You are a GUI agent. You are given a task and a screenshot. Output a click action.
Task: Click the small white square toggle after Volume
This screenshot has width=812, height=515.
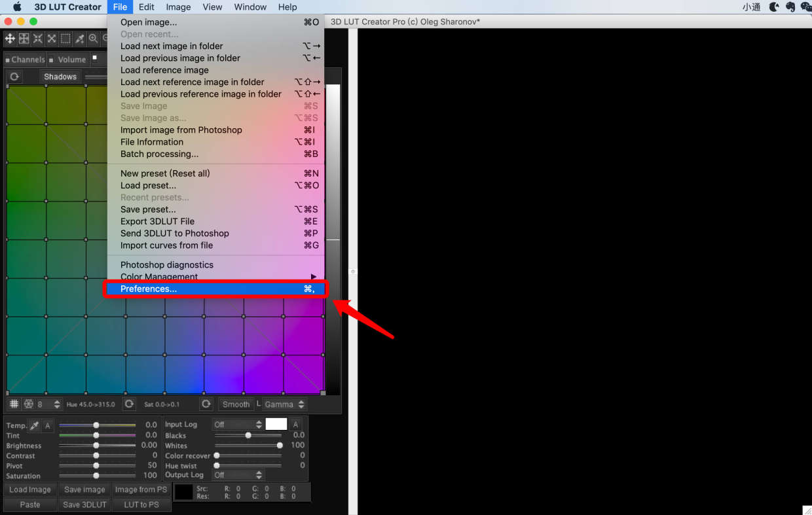pos(94,58)
